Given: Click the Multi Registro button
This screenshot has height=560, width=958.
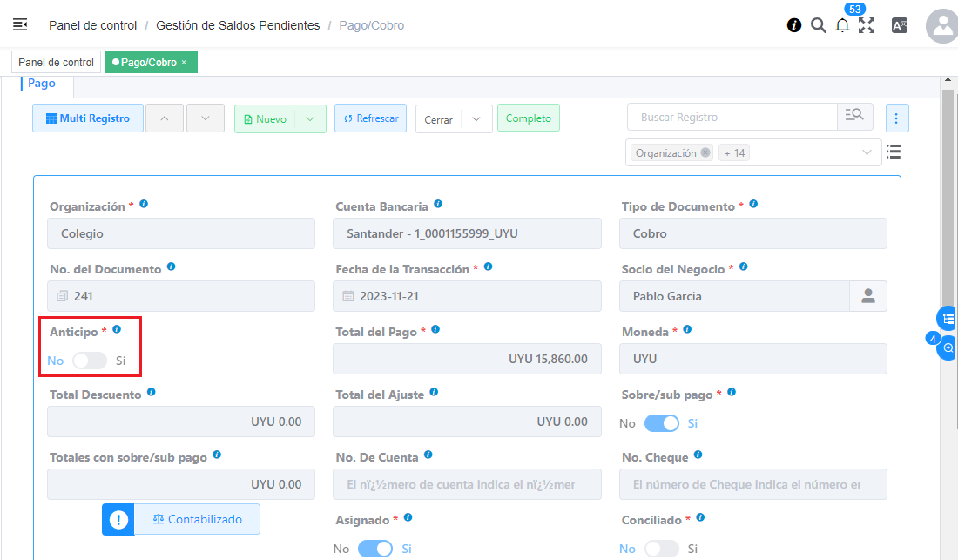Looking at the screenshot, I should [x=87, y=118].
